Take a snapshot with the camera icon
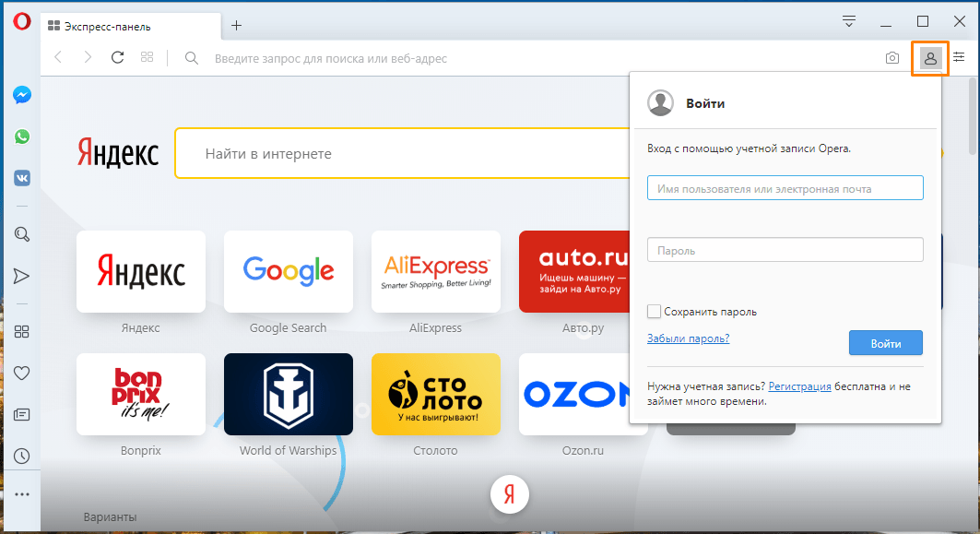This screenshot has height=534, width=980. (x=892, y=58)
